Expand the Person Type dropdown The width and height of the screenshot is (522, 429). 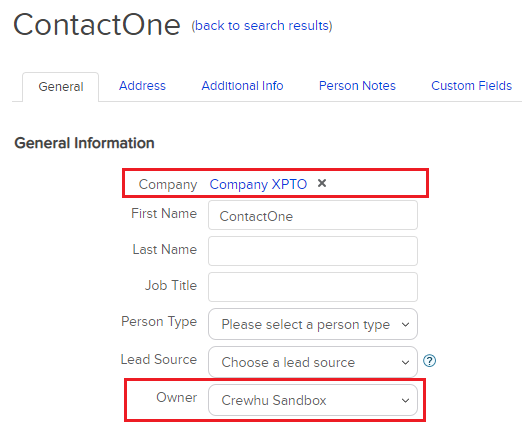(x=313, y=324)
